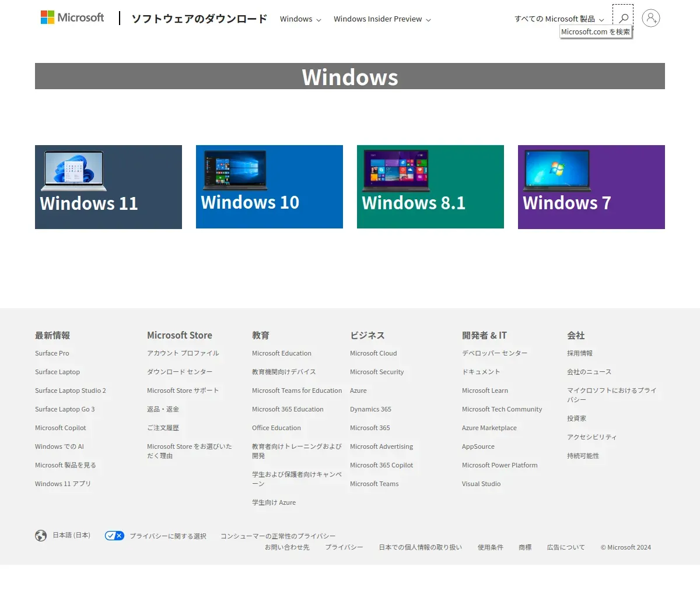Open Microsoft Teams for Education link
Screen dimensions: 700x612
pos(297,391)
